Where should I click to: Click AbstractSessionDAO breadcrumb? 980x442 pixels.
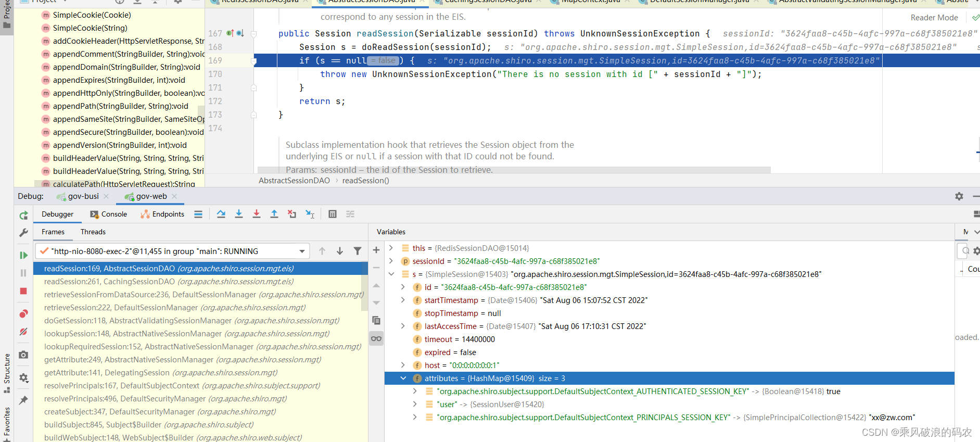[x=294, y=181]
